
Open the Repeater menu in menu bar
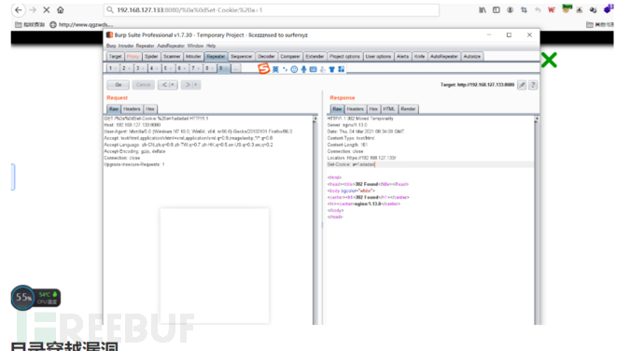point(145,46)
